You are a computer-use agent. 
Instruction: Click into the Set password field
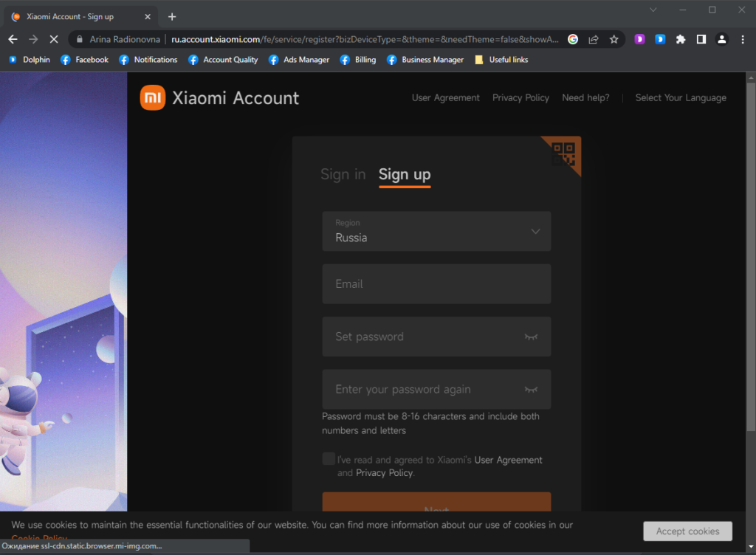(x=437, y=337)
